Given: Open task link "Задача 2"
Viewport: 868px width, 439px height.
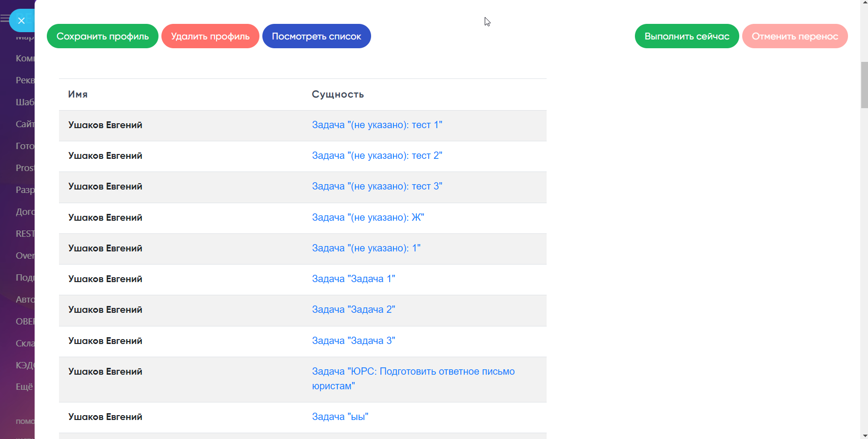Looking at the screenshot, I should pyautogui.click(x=354, y=310).
